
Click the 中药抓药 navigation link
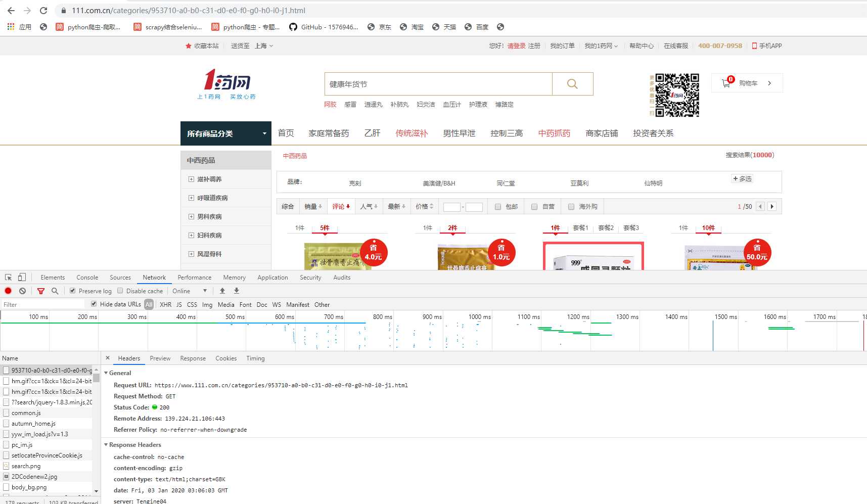(554, 133)
